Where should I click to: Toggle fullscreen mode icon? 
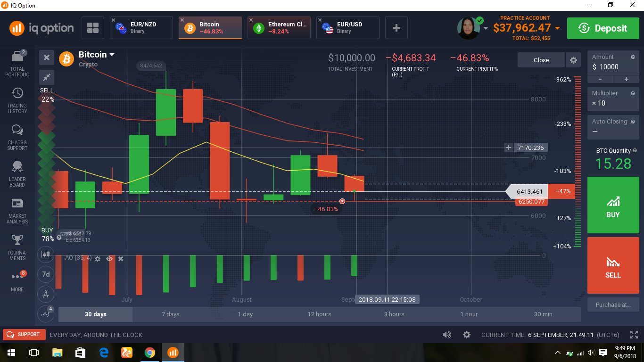634,335
